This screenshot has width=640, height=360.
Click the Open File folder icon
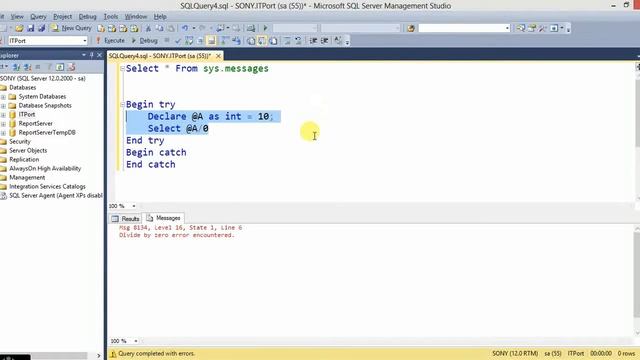(x=19, y=28)
